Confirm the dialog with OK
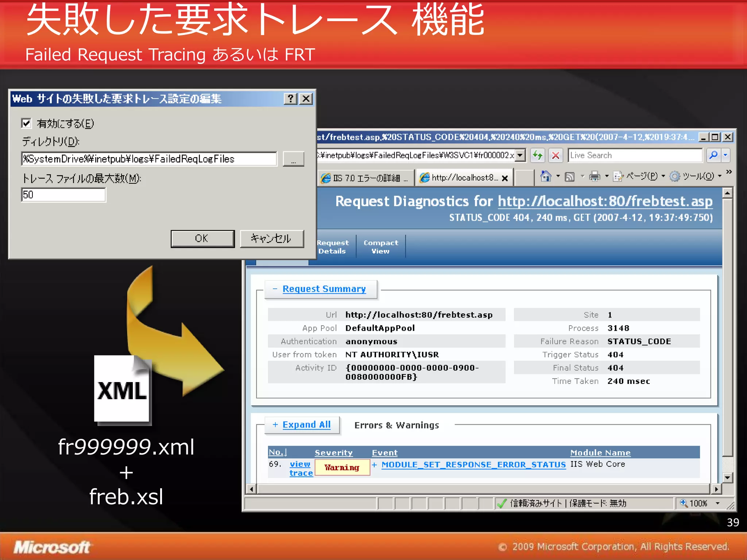Viewport: 747px width, 560px height. point(202,238)
